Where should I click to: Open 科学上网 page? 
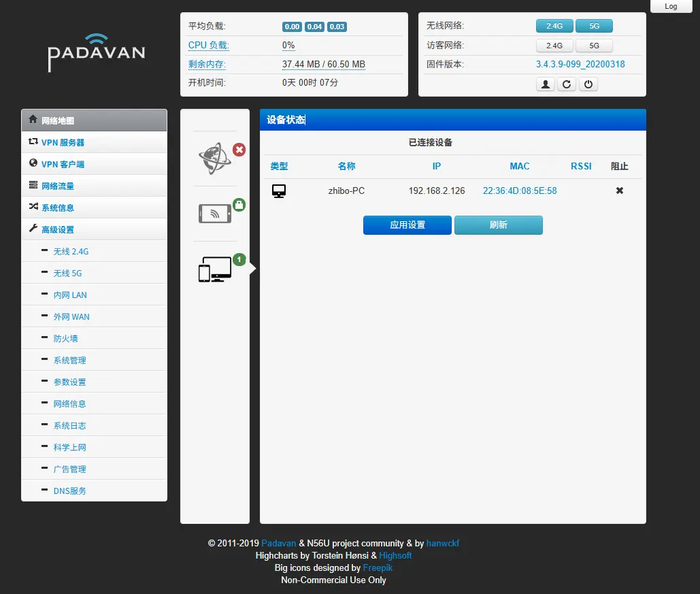(94, 447)
